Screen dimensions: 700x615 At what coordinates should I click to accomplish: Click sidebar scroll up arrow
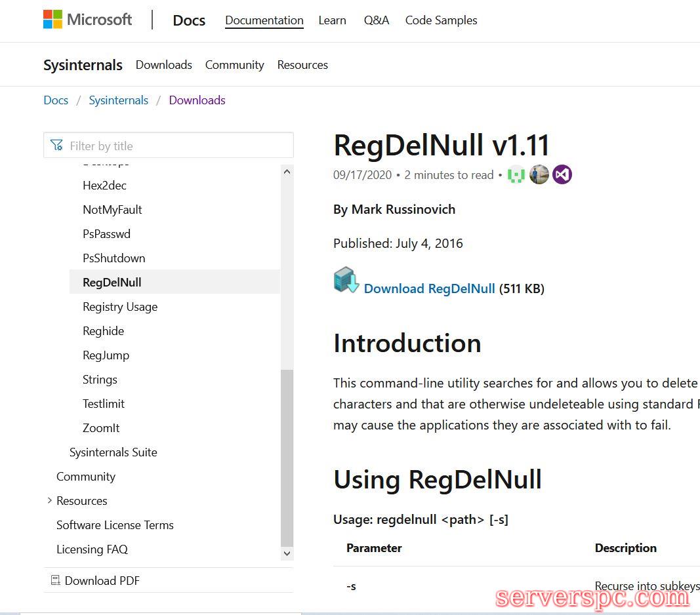[287, 172]
